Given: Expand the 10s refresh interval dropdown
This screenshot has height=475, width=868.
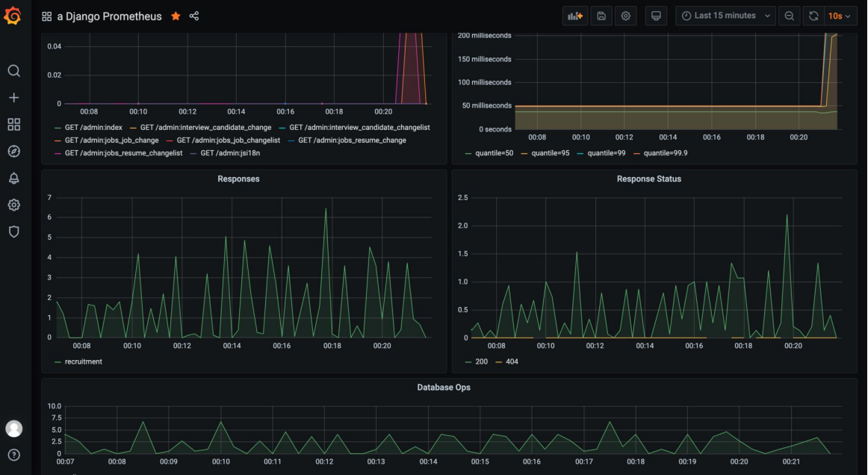Looking at the screenshot, I should coord(839,16).
